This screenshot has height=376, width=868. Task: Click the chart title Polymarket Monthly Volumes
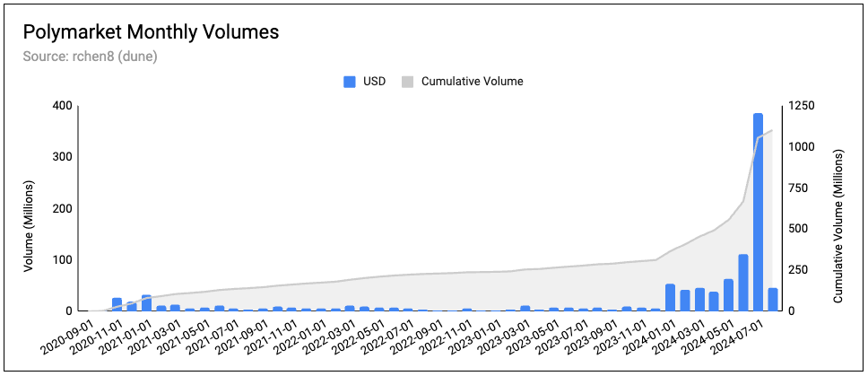coord(151,33)
